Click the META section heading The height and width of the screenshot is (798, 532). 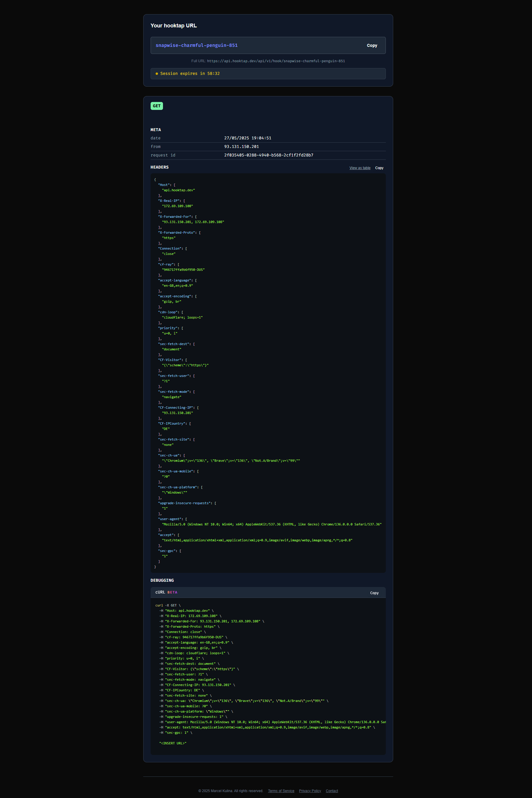pyautogui.click(x=156, y=130)
